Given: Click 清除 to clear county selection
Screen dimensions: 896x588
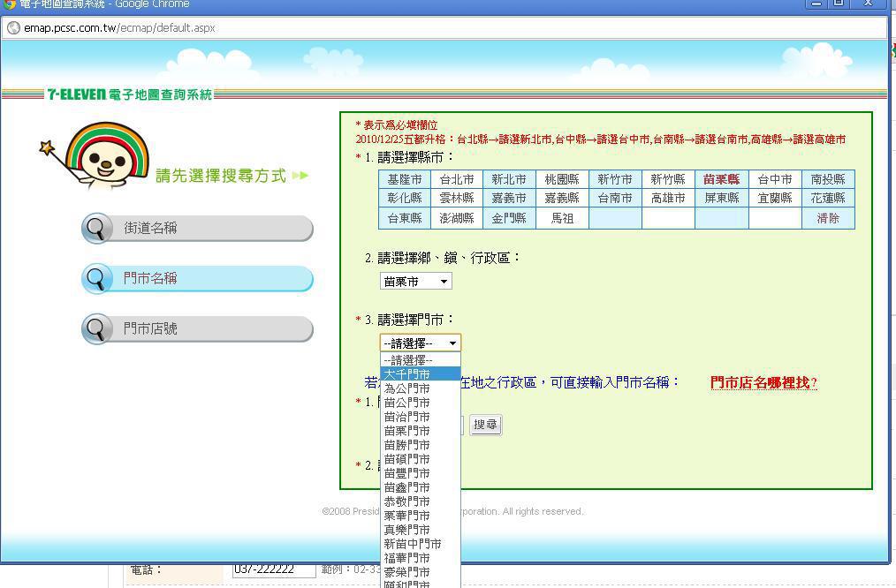Looking at the screenshot, I should (x=828, y=218).
